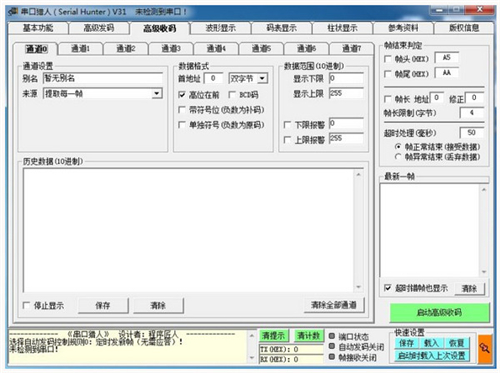Viewport: 500px width, 373px height.
Task: Switch to the 波形显示 tab
Action: (221, 28)
